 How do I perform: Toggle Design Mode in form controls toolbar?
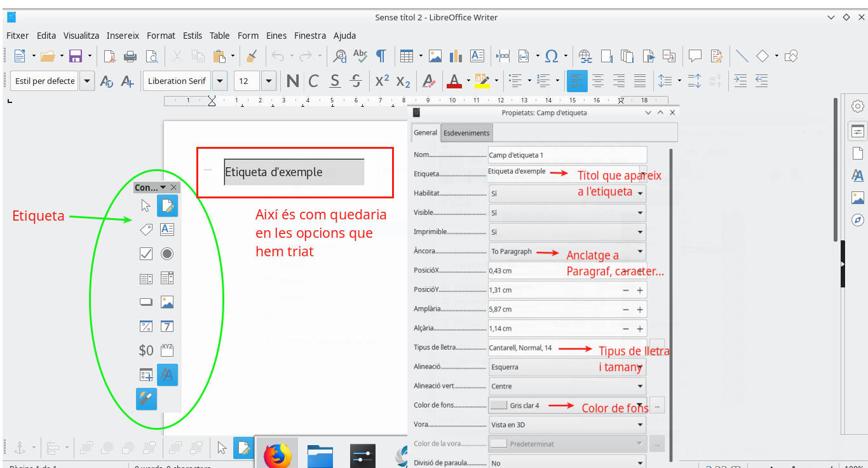click(167, 205)
